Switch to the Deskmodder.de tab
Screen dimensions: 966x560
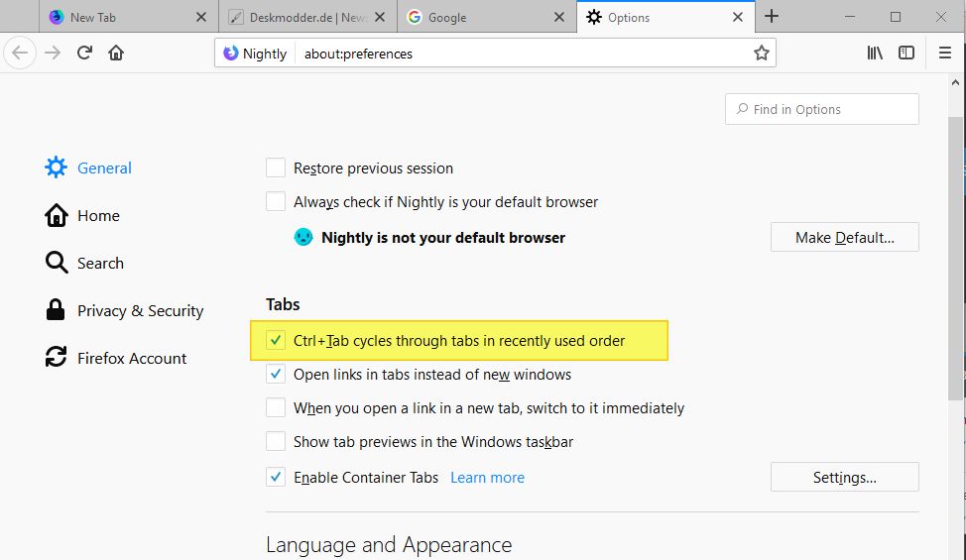(308, 17)
